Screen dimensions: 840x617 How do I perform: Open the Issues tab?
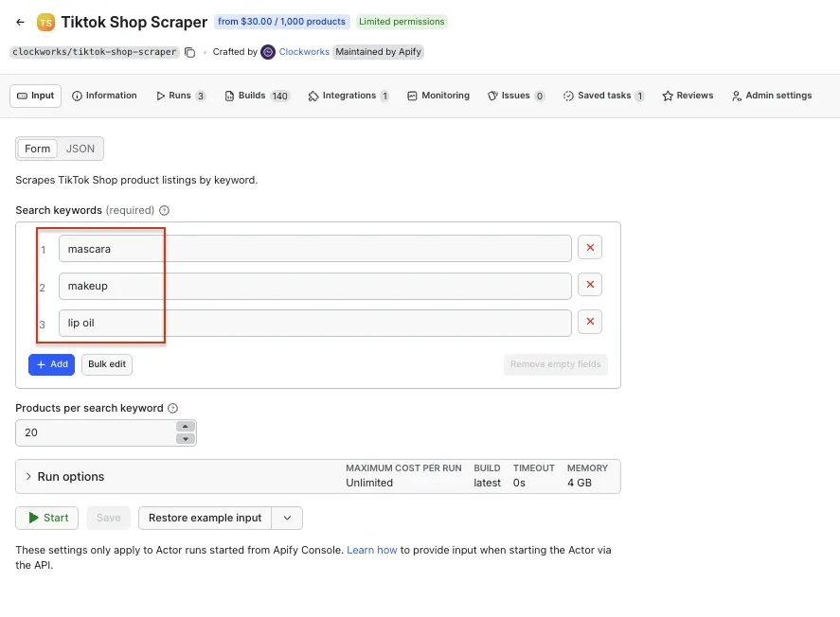[516, 96]
